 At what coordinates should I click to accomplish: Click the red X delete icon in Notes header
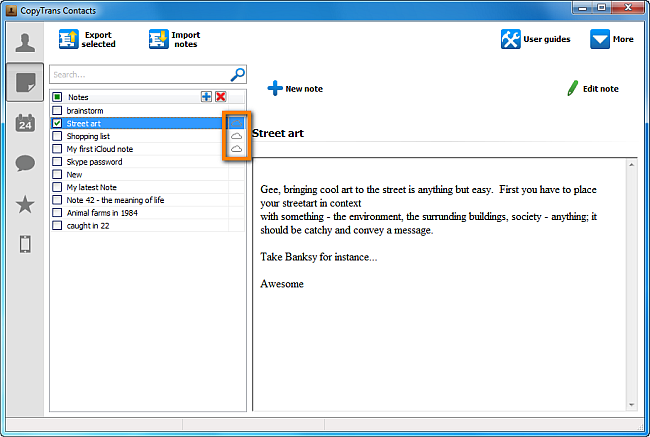[x=221, y=97]
